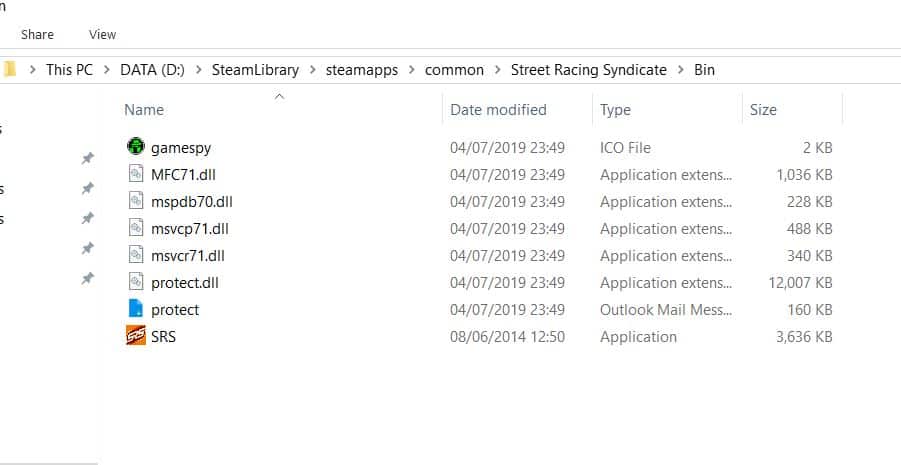
Task: Click the Name column header
Action: click(144, 110)
